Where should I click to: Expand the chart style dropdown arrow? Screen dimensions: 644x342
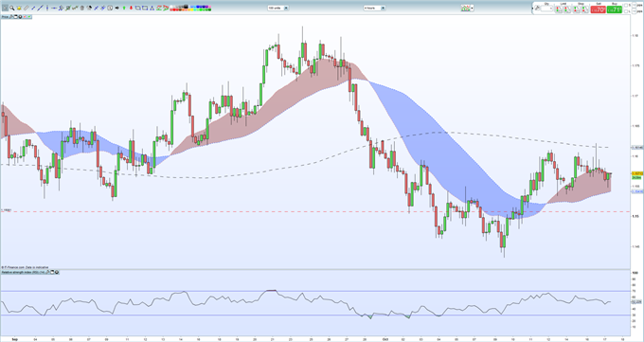click(473, 8)
